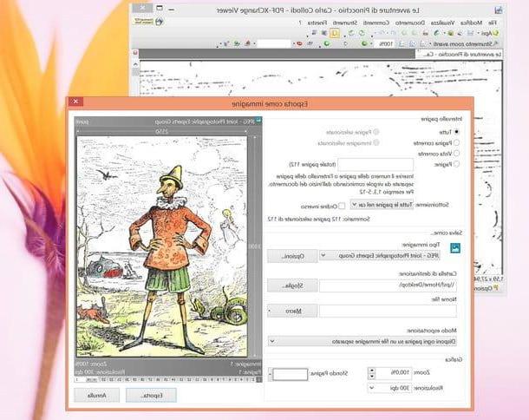Click the viewer toolbar search field
Viewport: 529px width, 420px height.
pyautogui.click(x=274, y=44)
